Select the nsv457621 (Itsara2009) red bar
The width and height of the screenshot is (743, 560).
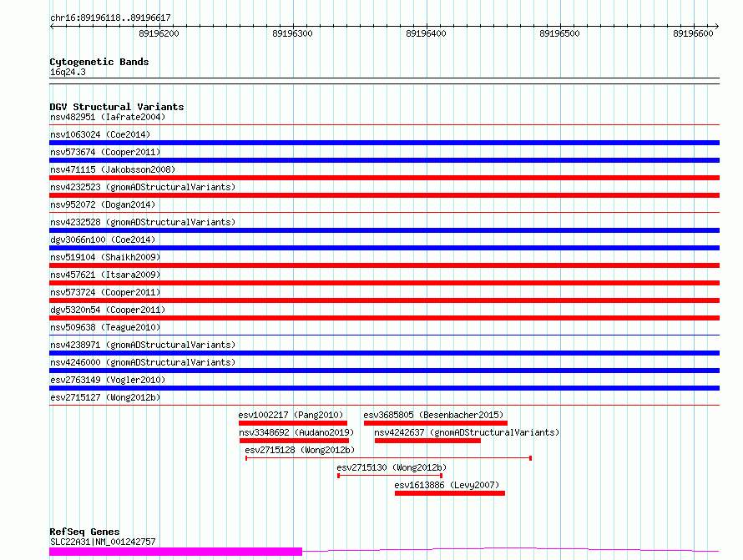click(384, 283)
